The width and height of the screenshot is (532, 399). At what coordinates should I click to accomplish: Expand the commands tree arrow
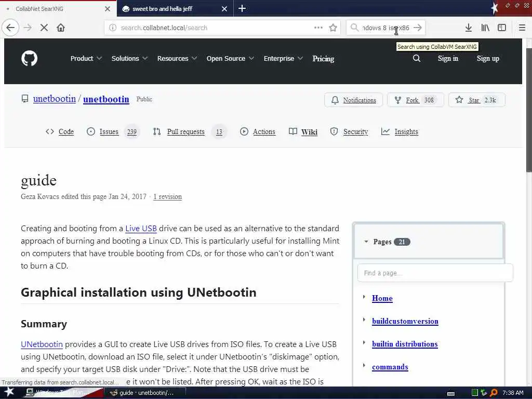(x=364, y=365)
